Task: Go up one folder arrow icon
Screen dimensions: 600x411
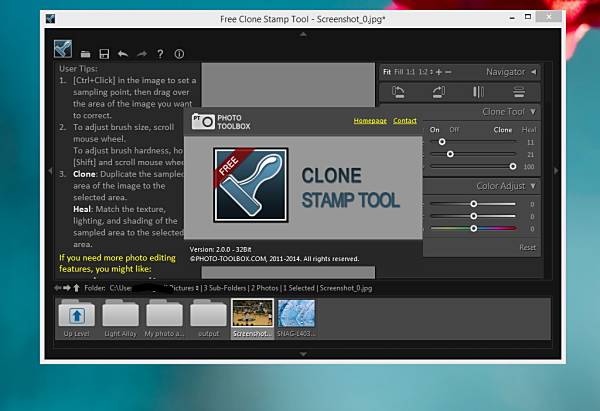Action: point(77,288)
